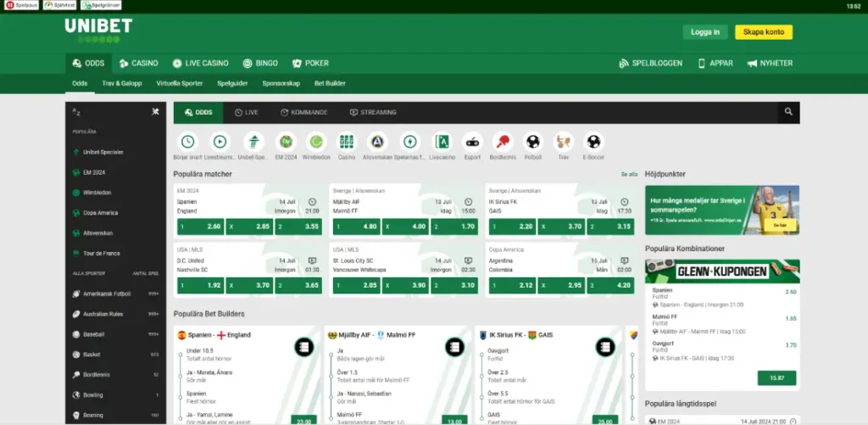
Task: Click the Skapa konto button
Action: pos(763,32)
